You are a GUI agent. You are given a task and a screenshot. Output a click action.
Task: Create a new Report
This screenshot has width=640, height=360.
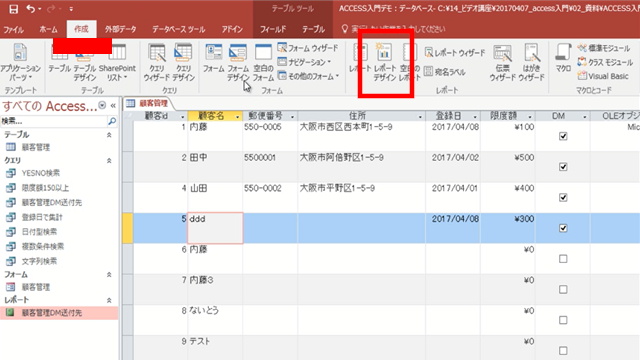(x=360, y=58)
